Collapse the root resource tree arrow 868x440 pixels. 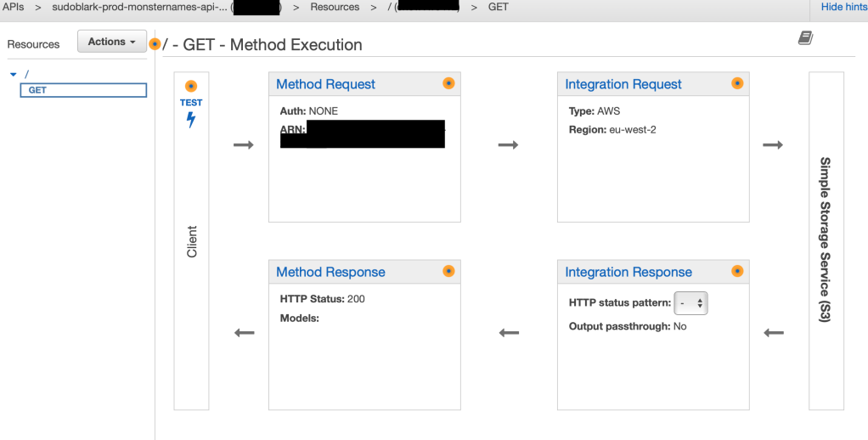[x=14, y=74]
